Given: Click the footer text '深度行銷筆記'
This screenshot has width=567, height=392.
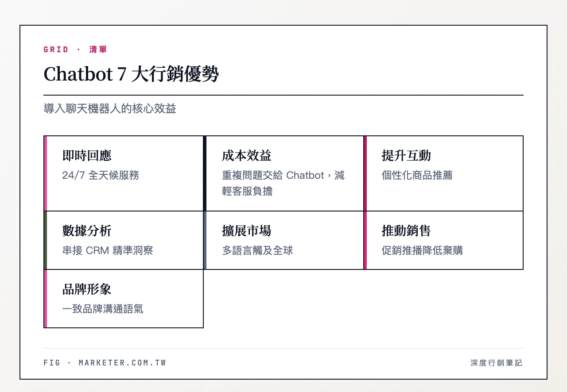Looking at the screenshot, I should pyautogui.click(x=497, y=363).
